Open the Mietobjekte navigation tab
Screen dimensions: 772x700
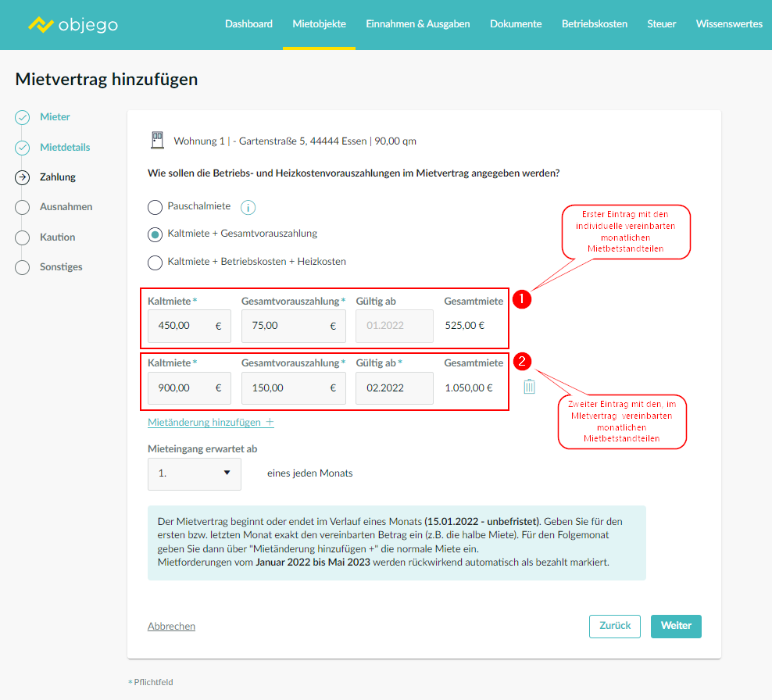coord(319,24)
